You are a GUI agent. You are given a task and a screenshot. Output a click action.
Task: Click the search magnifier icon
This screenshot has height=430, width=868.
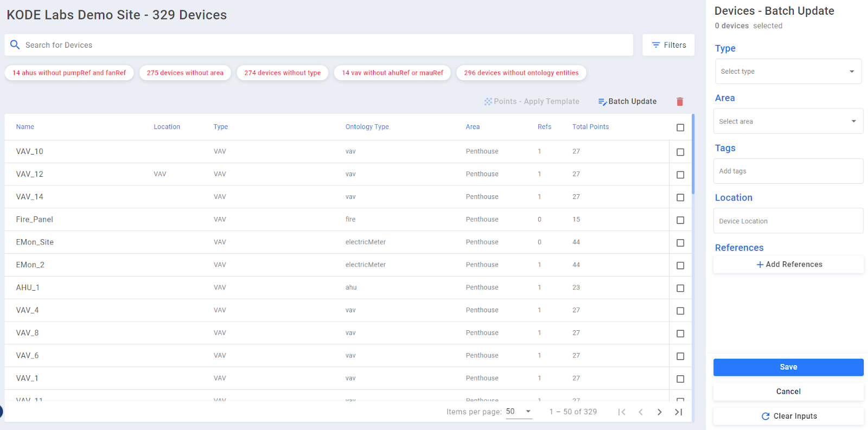[x=15, y=44]
